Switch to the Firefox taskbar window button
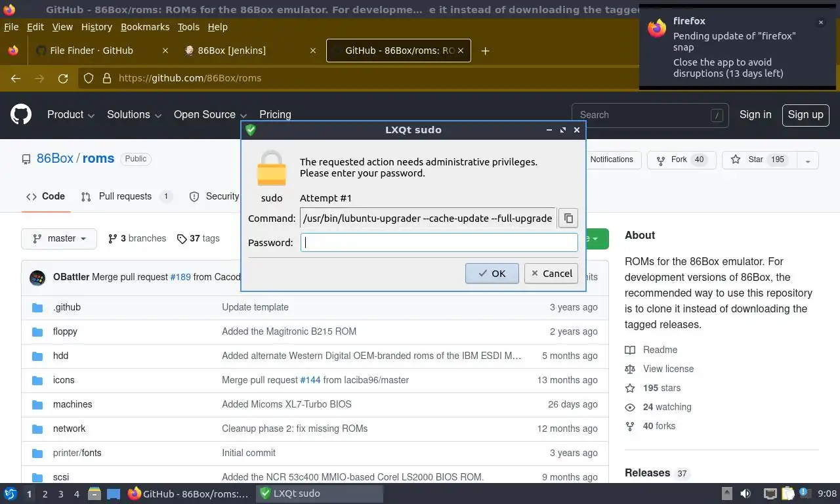Screen dimensions: 840x504 tap(189, 493)
